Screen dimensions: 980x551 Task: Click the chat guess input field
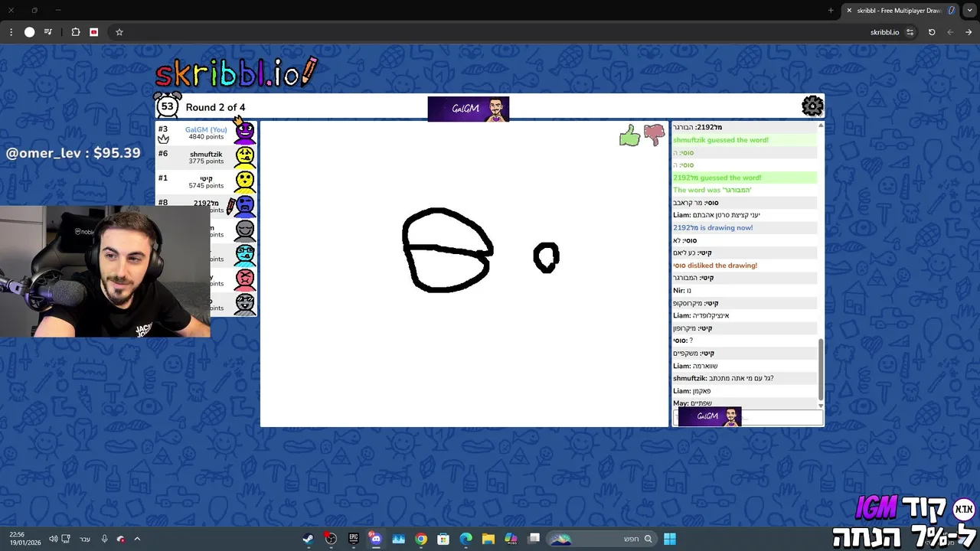click(748, 418)
